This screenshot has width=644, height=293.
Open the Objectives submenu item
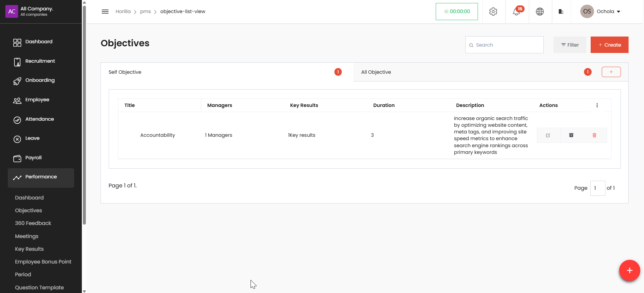tap(29, 211)
